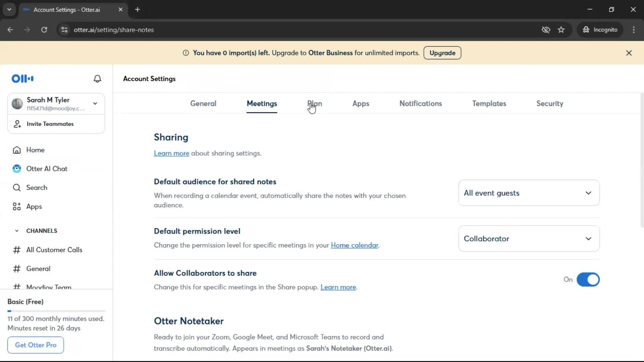Image resolution: width=644 pixels, height=362 pixels.
Task: Go to Home in the sidebar
Action: pyautogui.click(x=35, y=150)
